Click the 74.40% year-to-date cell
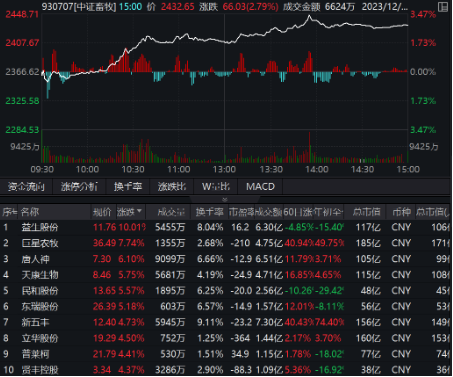 point(329,322)
